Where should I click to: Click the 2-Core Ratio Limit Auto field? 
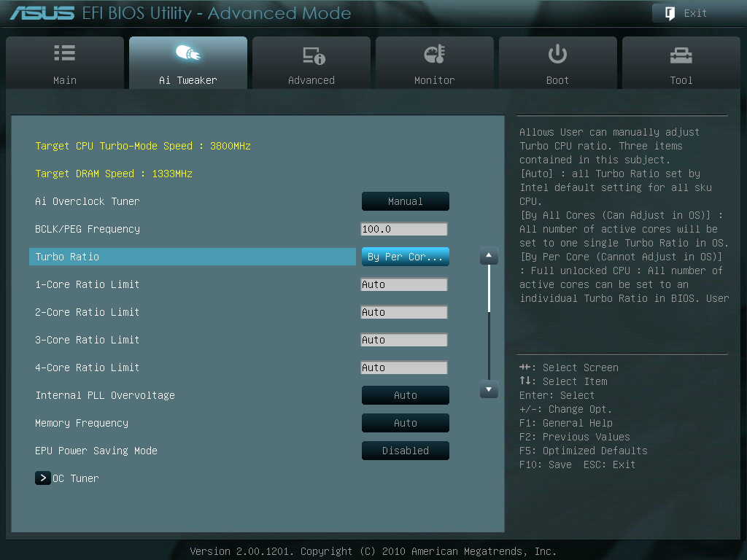point(404,312)
